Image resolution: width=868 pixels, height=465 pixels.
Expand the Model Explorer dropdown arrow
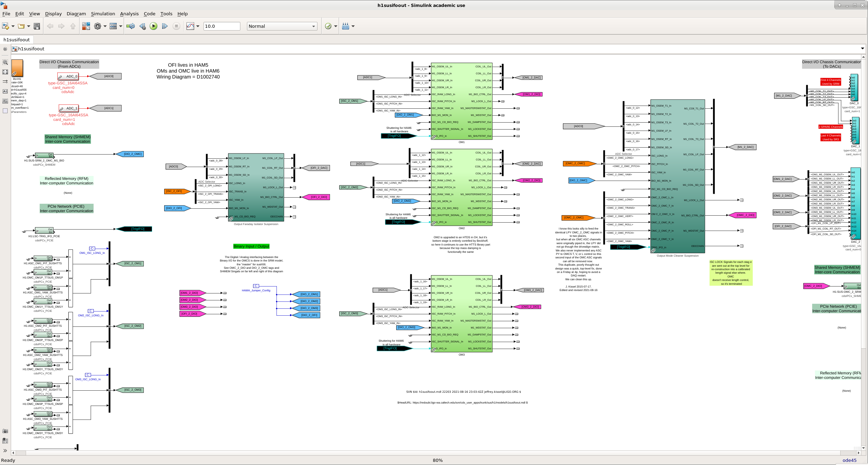pos(121,26)
